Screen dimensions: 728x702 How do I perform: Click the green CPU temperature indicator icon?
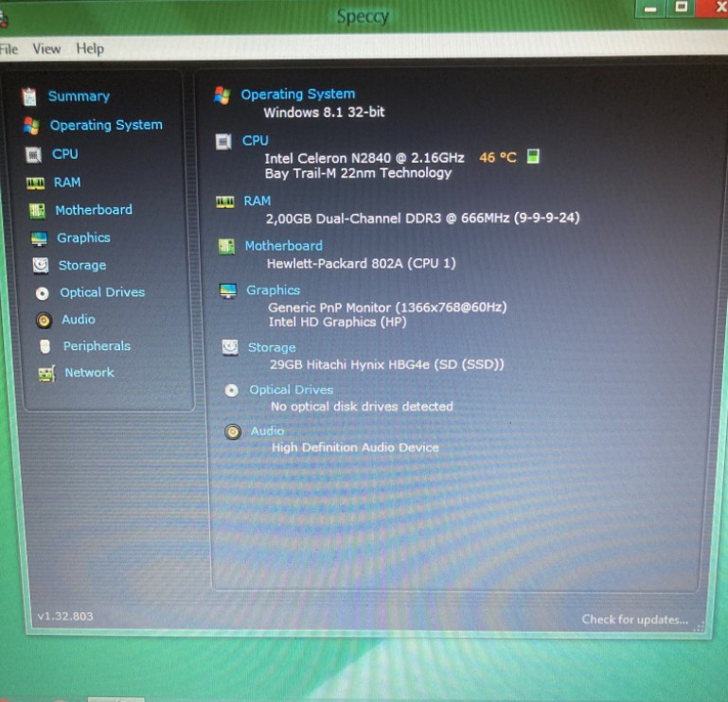(x=533, y=156)
